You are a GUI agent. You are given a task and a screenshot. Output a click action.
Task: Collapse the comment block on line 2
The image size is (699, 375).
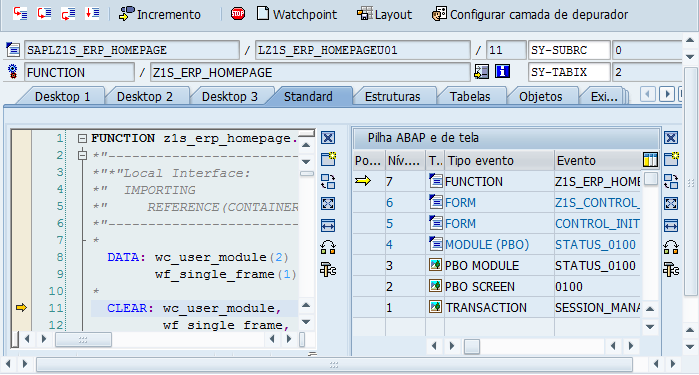(x=82, y=155)
